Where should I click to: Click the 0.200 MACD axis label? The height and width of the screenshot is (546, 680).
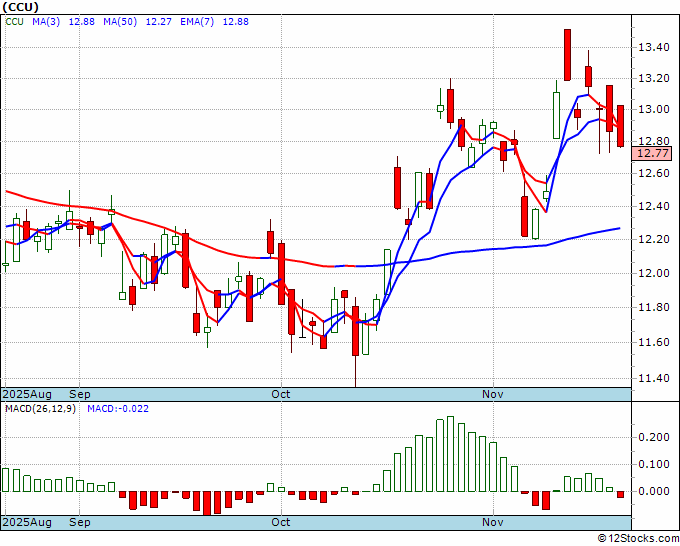coord(654,437)
